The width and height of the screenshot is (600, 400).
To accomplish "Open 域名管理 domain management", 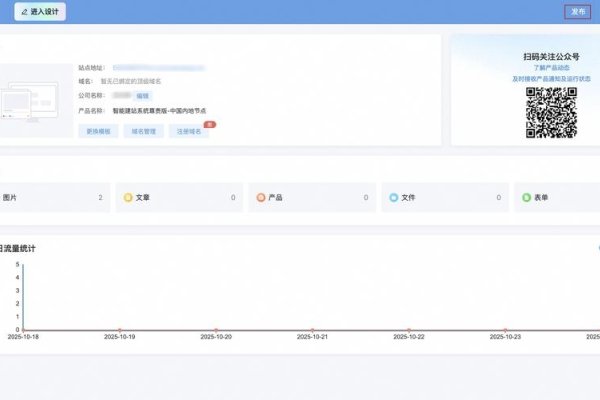I will [143, 131].
